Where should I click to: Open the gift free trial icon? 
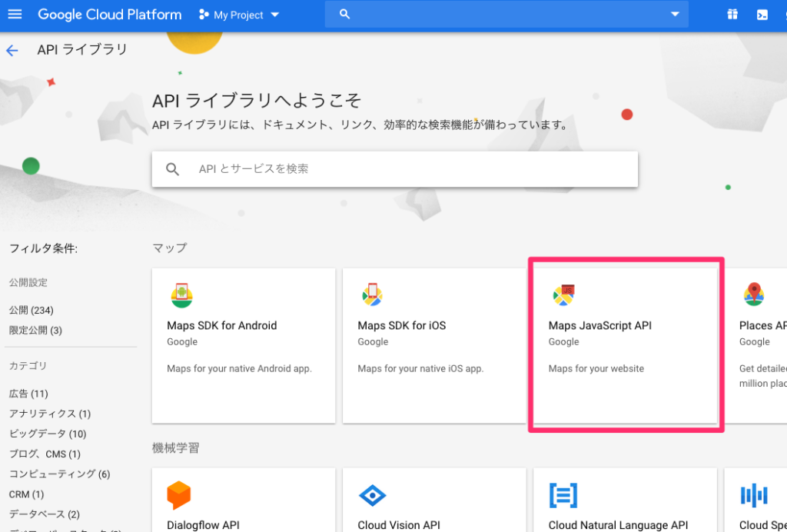732,14
